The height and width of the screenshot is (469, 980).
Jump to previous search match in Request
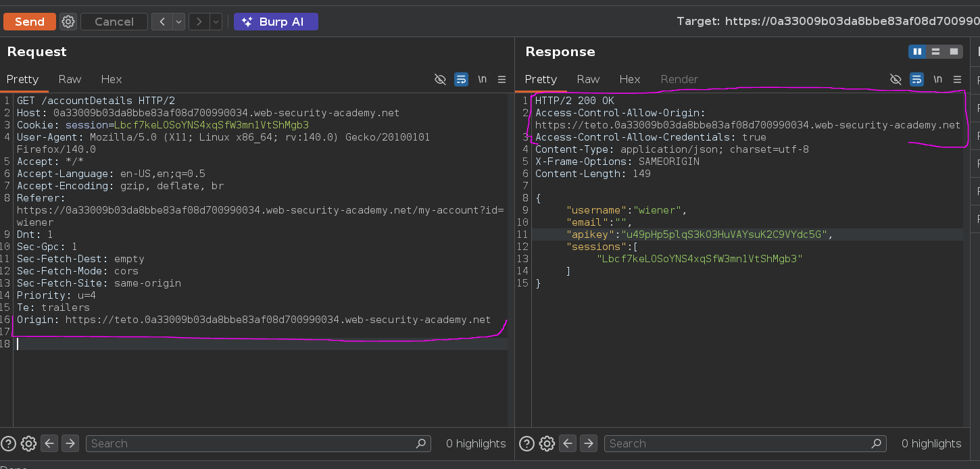49,443
